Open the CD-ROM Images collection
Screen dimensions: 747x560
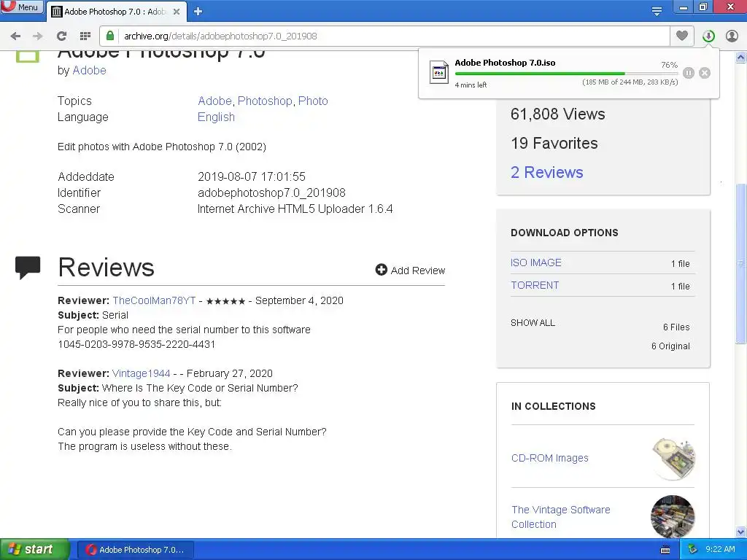pyautogui.click(x=550, y=458)
